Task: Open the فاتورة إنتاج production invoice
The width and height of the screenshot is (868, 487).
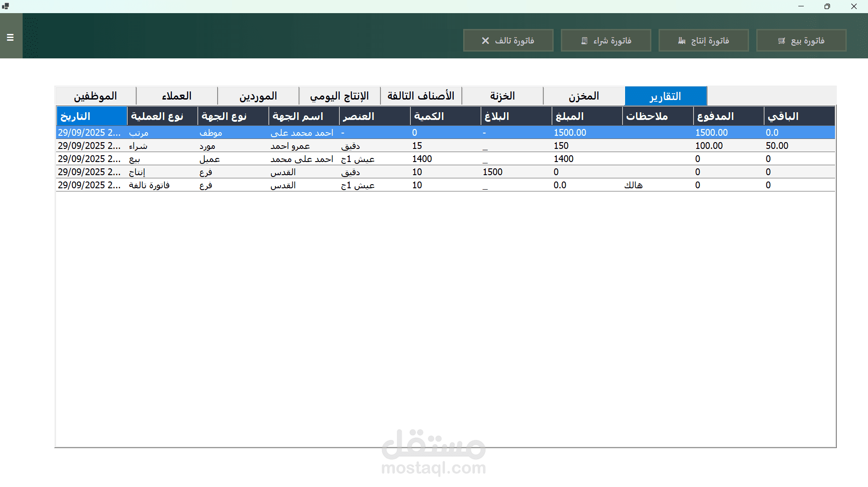Action: (703, 41)
